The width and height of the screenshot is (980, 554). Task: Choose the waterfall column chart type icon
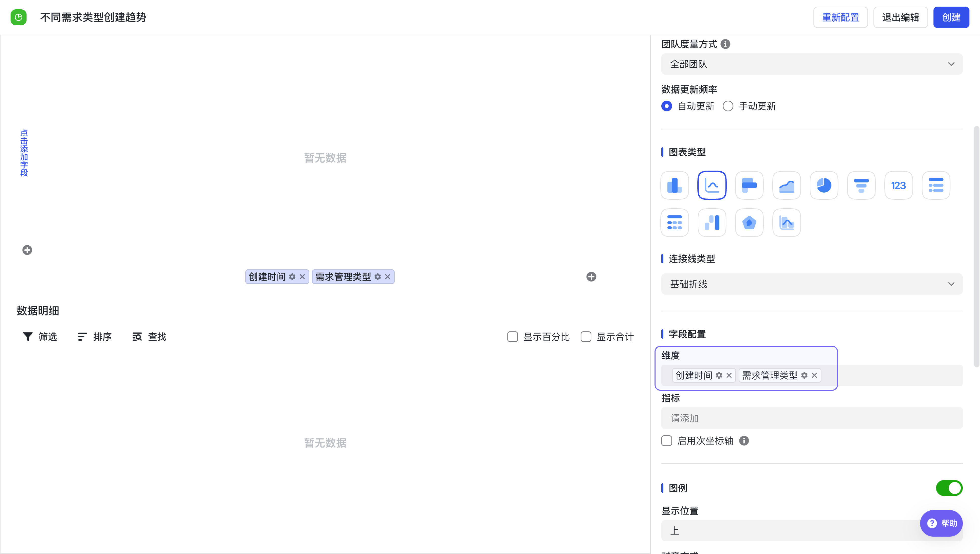[x=712, y=223]
